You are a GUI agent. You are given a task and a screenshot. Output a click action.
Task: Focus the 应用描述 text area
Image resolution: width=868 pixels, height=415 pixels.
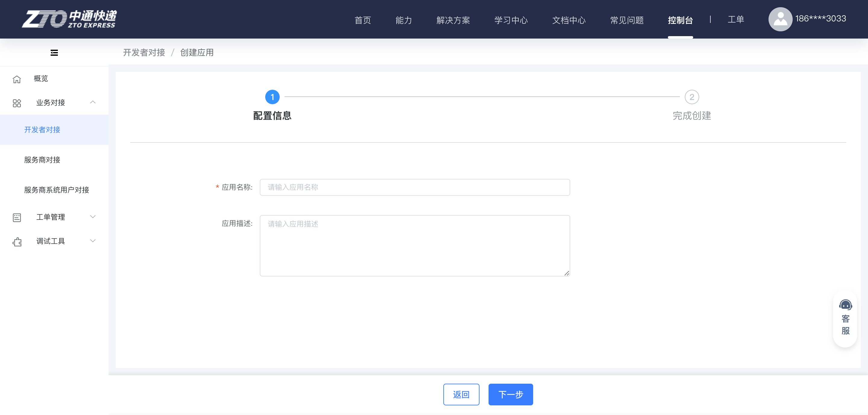(415, 246)
